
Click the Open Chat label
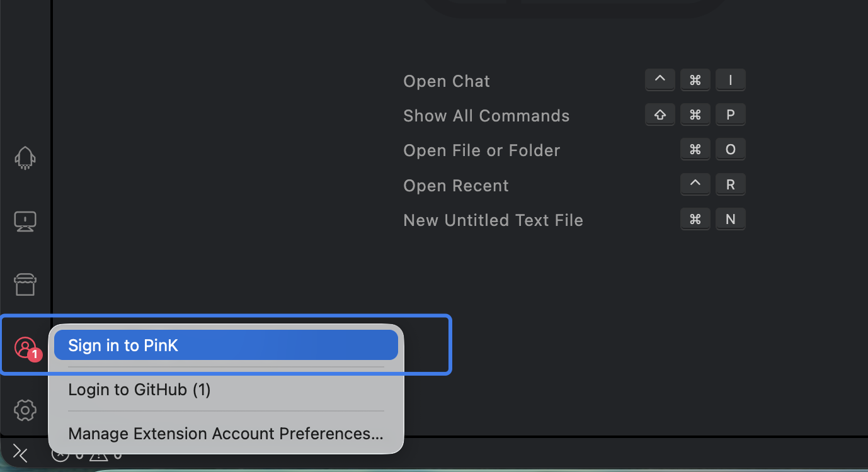[447, 81]
